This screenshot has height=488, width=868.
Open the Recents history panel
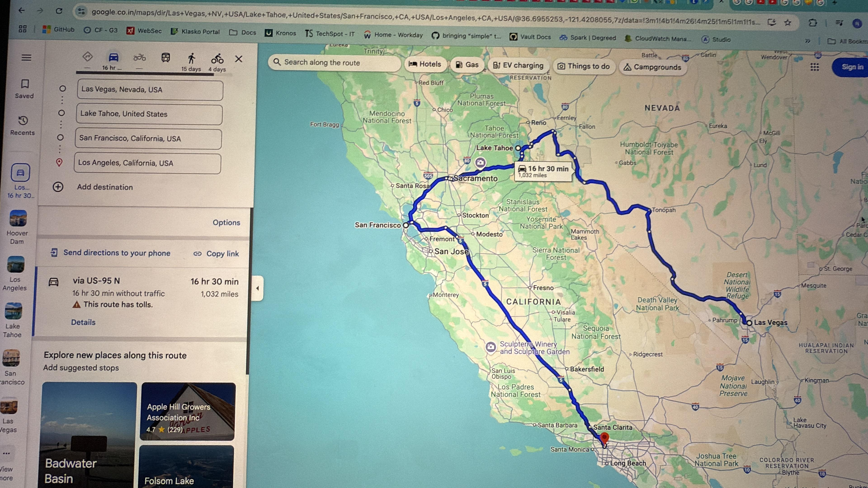pos(23,126)
